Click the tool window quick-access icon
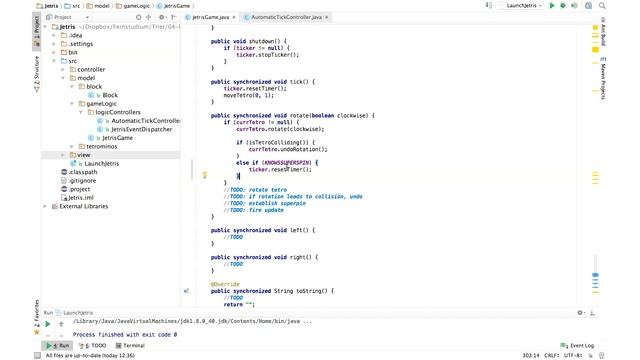Viewport: 640px width, 360px height. pyautogui.click(x=37, y=356)
